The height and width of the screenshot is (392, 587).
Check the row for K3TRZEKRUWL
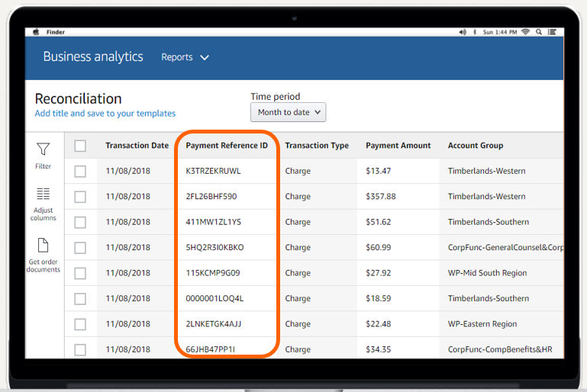(x=80, y=172)
